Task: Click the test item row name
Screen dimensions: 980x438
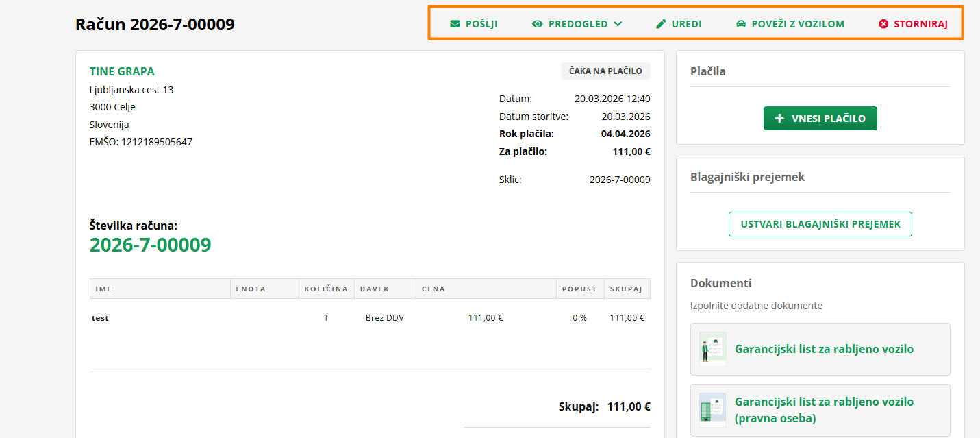Action: pos(100,318)
